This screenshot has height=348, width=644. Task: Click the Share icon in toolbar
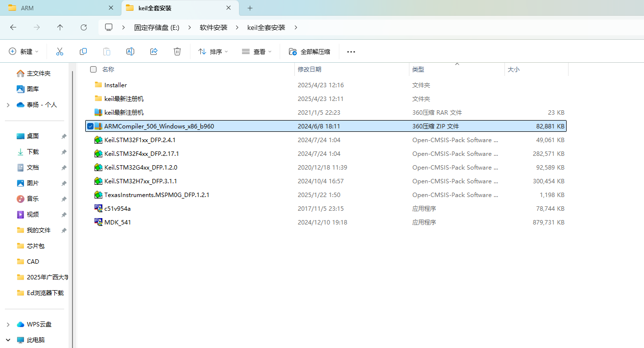coord(154,51)
